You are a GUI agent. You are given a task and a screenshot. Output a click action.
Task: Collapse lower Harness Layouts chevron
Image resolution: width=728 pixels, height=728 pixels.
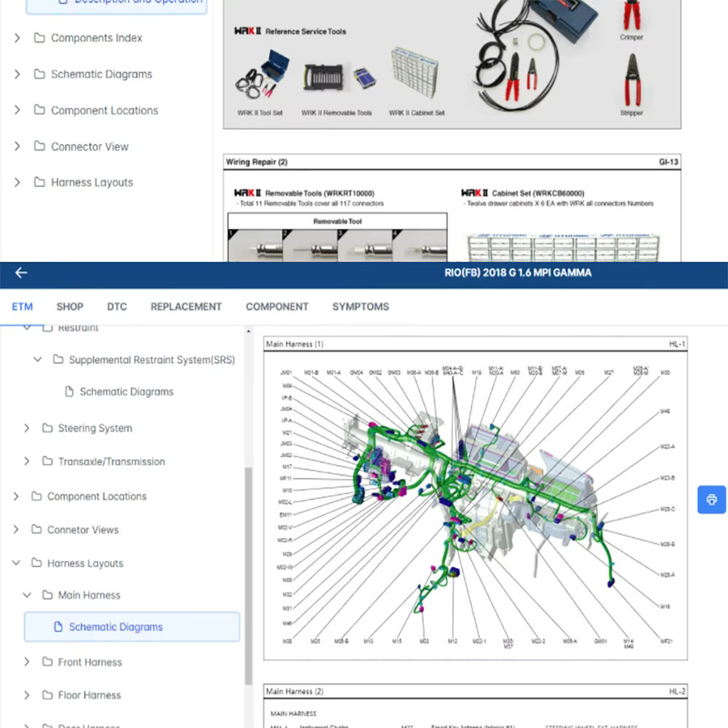[16, 563]
